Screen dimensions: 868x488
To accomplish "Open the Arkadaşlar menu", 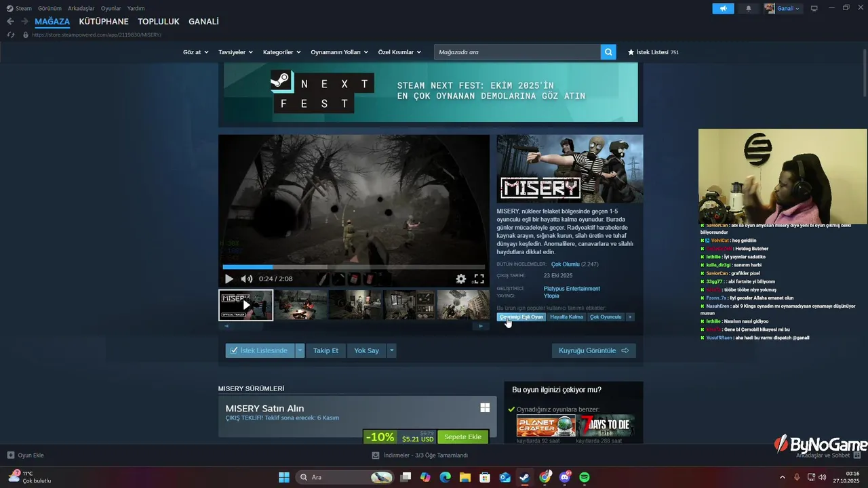I will [x=81, y=8].
